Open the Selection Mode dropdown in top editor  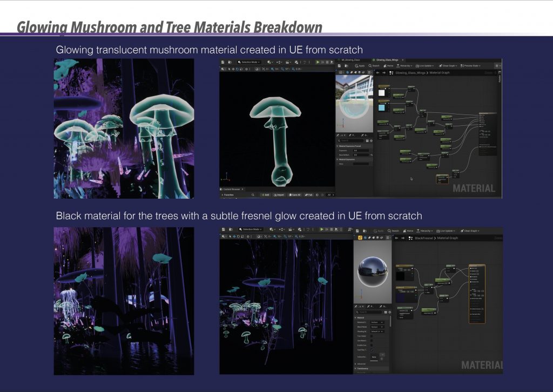pyautogui.click(x=248, y=62)
